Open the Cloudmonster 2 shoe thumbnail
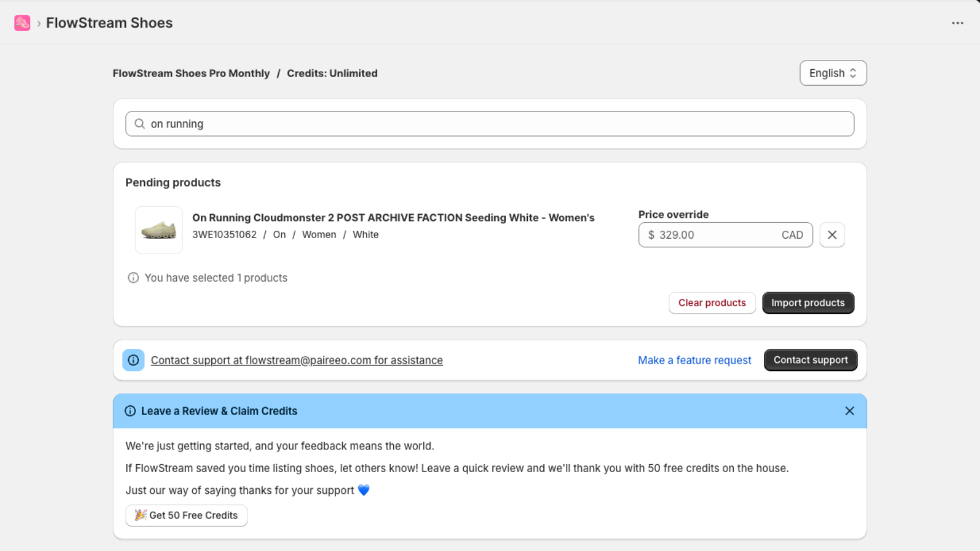980x551 pixels. point(159,230)
